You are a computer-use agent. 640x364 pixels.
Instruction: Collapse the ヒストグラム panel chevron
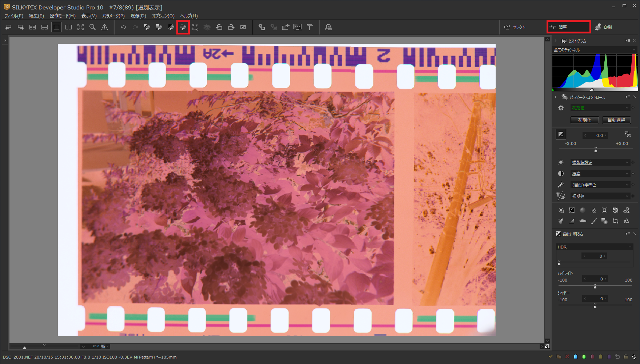556,41
